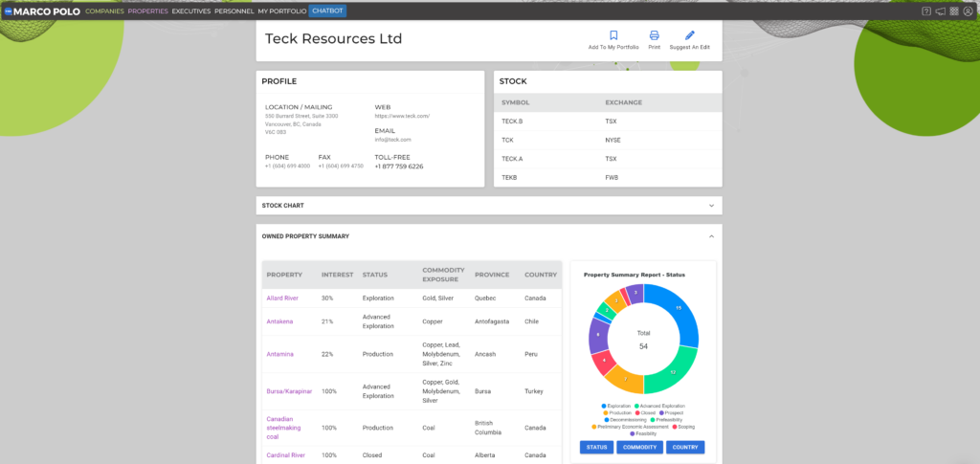Open the Companies menu
The image size is (980, 464).
click(104, 11)
